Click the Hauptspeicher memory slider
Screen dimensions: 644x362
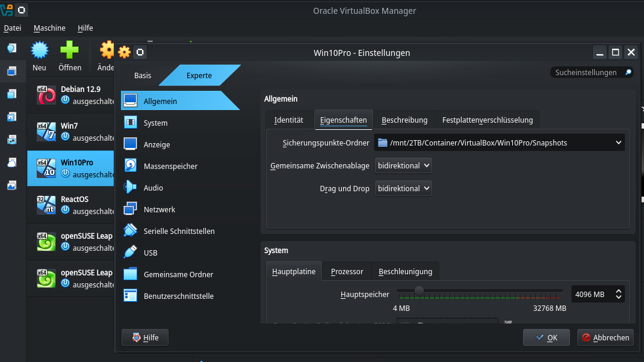(x=480, y=290)
